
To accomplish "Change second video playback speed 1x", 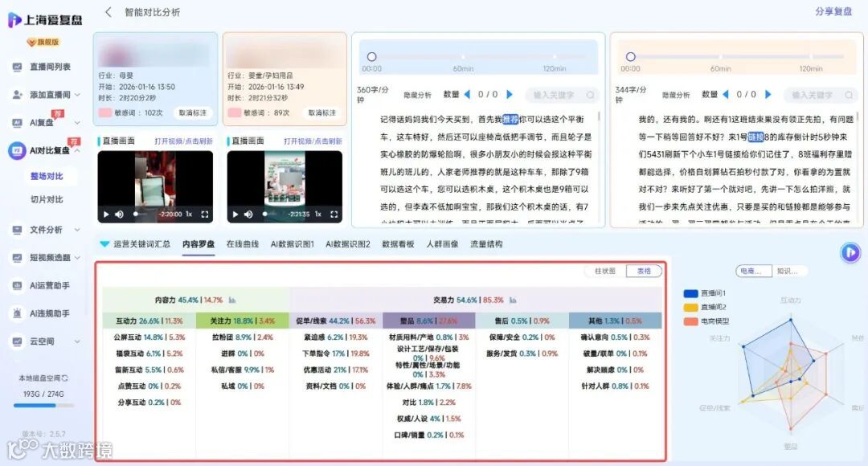I will pyautogui.click(x=318, y=215).
